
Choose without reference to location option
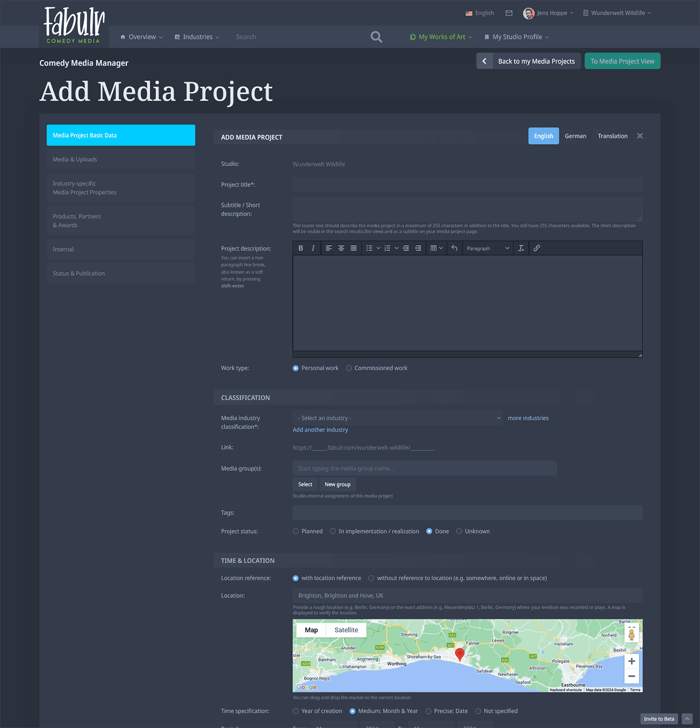click(x=371, y=578)
